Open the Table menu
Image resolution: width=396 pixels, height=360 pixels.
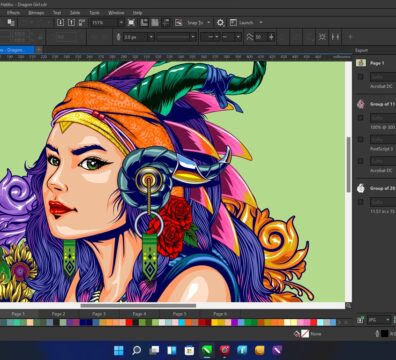tap(75, 13)
